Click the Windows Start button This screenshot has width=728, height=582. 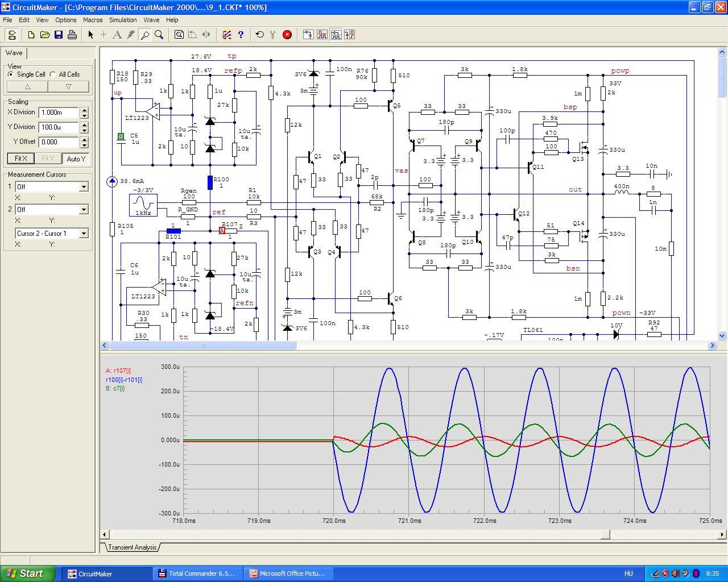28,573
